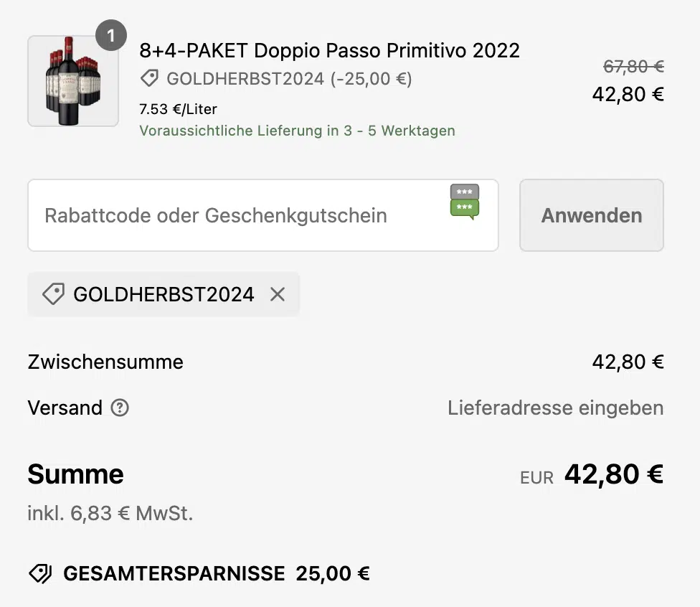
Task: Click the Lieferadresse eingeben text
Action: coord(555,408)
